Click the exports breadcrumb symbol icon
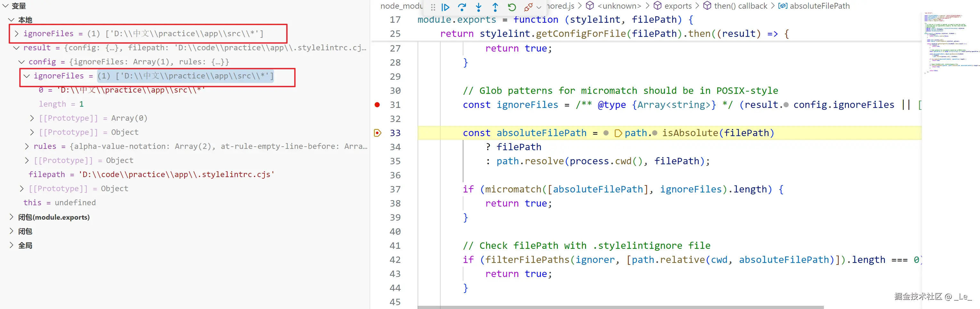Viewport: 980px width, 309px height. (657, 6)
